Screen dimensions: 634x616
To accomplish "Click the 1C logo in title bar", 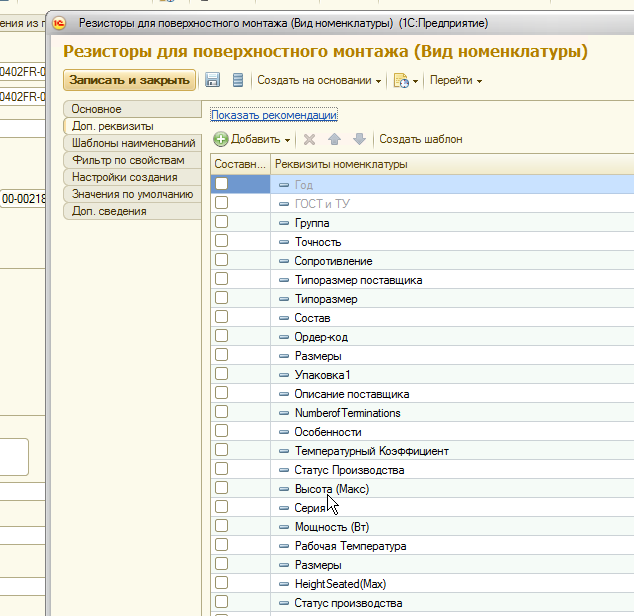I will click(60, 22).
